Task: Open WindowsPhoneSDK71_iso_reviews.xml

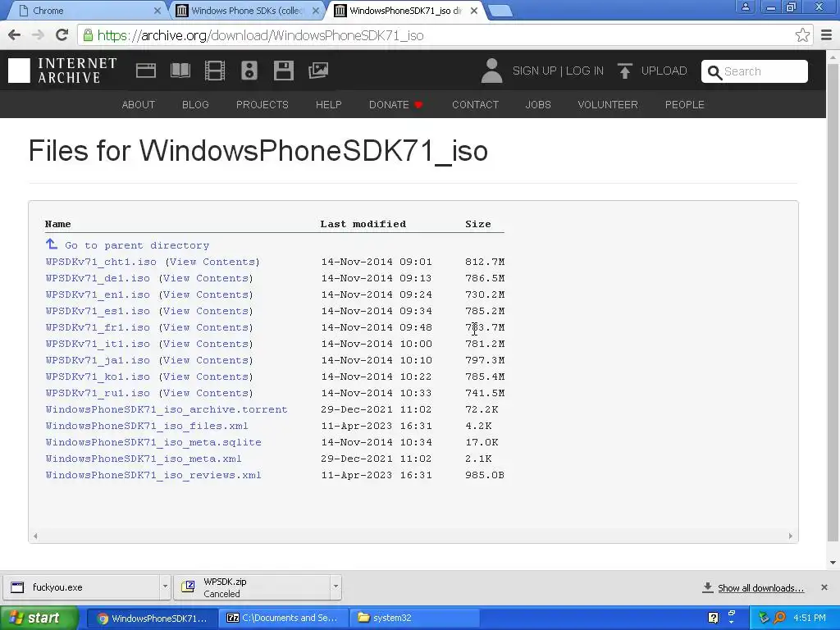Action: (153, 475)
